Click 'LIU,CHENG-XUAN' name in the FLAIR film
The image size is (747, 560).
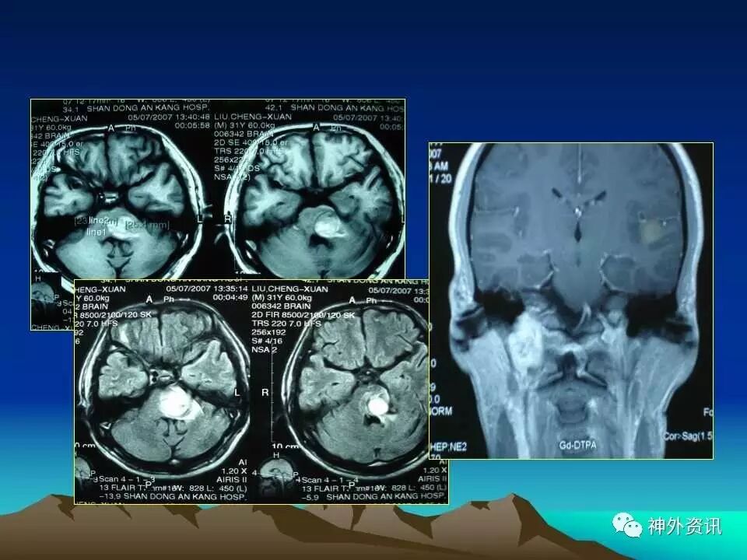pyautogui.click(x=289, y=289)
